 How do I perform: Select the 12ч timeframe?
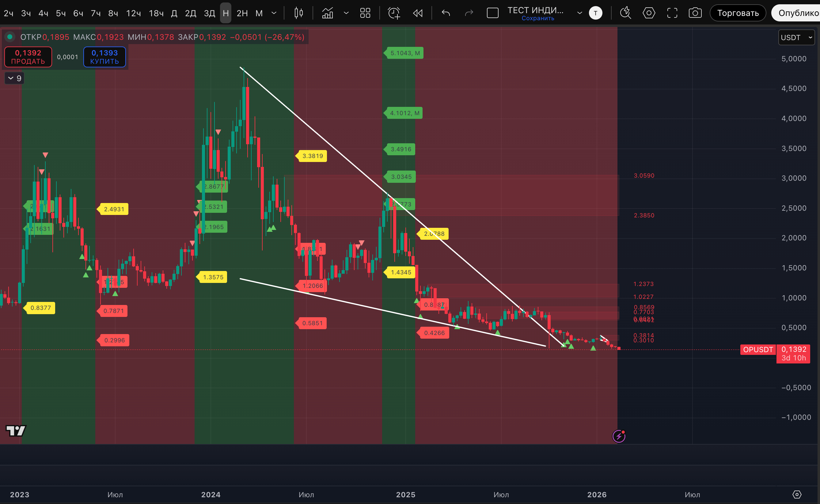tap(133, 13)
